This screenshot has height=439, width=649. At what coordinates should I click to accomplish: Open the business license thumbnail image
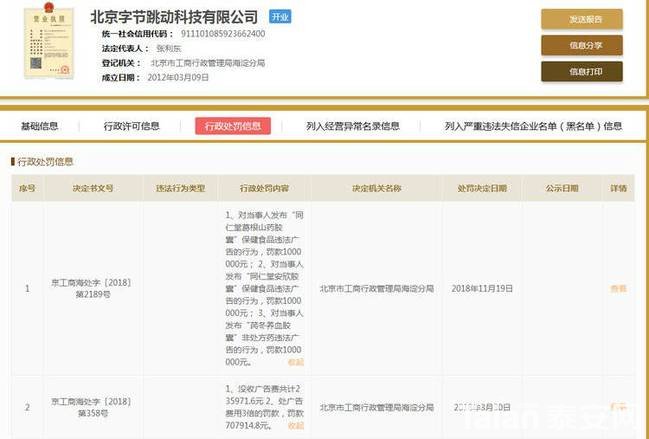click(x=49, y=41)
